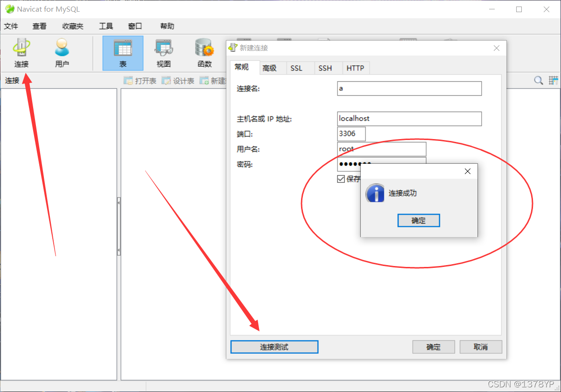Open the 收藏夹 (Favorites) menu

pyautogui.click(x=73, y=26)
